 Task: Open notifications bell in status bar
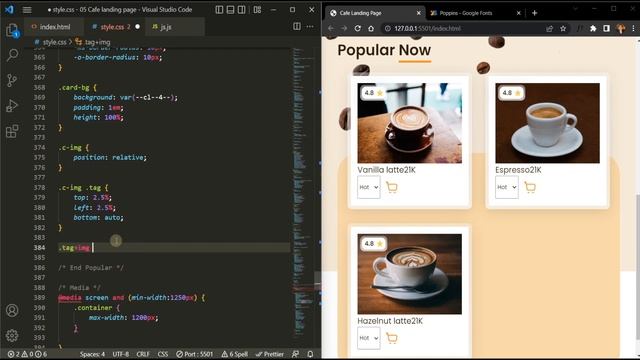click(310, 354)
